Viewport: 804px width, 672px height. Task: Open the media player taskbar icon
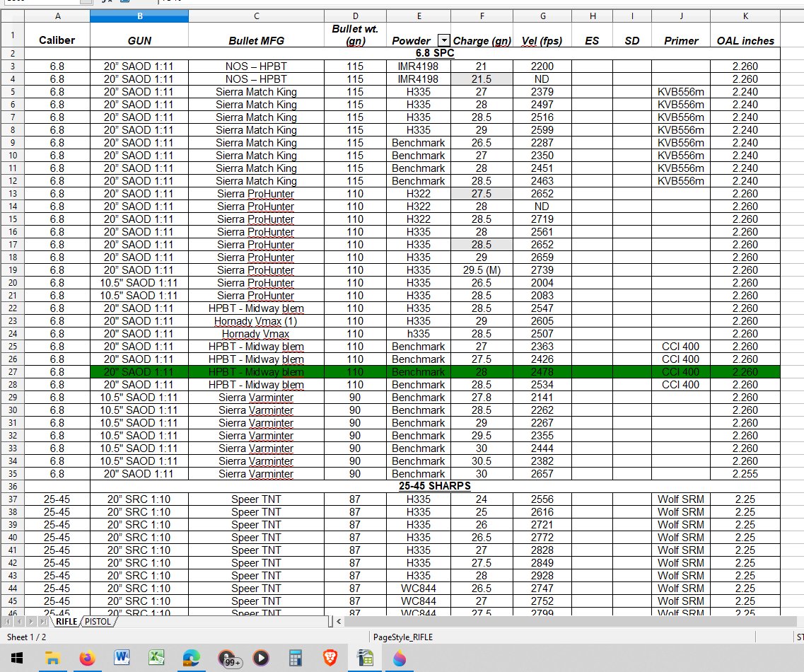(x=260, y=658)
